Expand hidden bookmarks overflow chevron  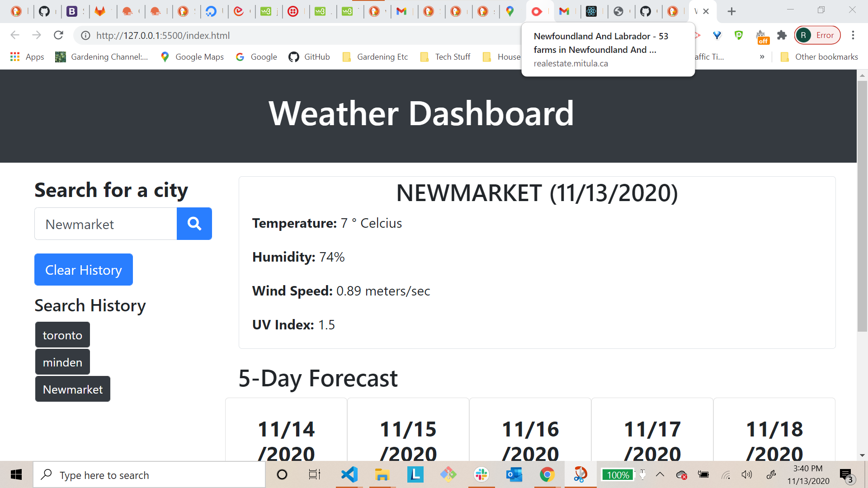[762, 56]
